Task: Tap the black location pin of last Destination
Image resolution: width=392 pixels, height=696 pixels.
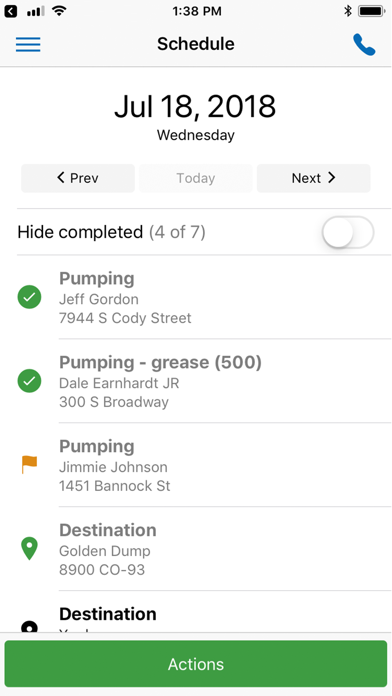Action: [x=29, y=627]
